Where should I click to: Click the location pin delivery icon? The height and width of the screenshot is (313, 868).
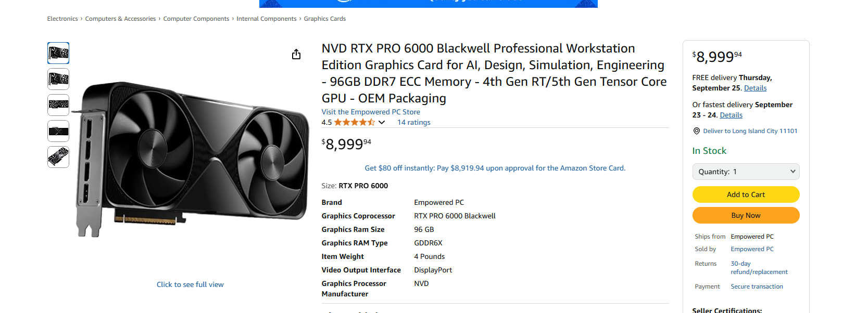pyautogui.click(x=696, y=131)
